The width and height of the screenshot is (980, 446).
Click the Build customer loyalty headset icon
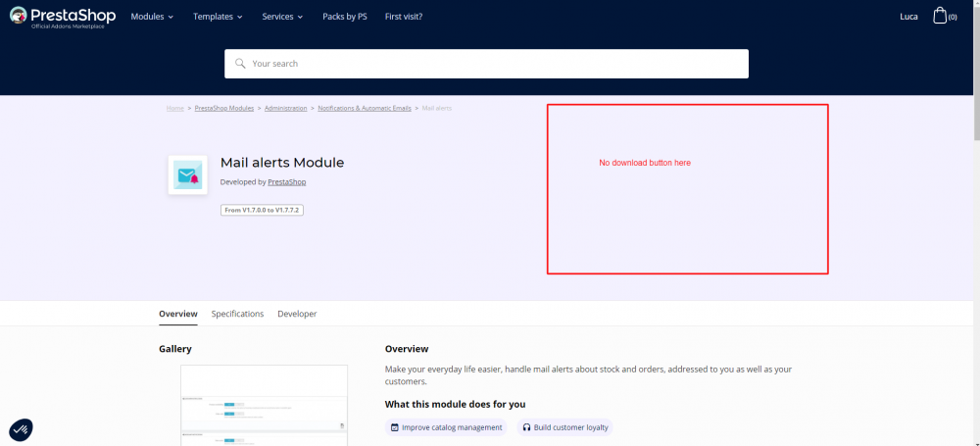tap(527, 427)
